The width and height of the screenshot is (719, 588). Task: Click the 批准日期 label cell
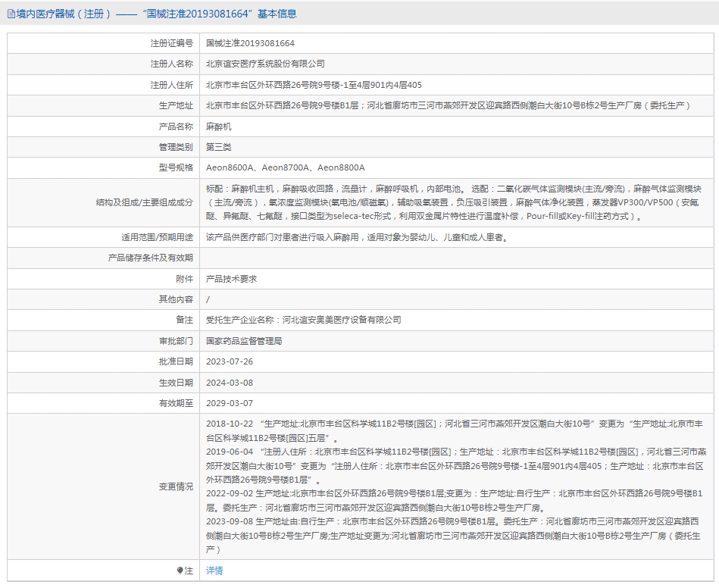(103, 362)
